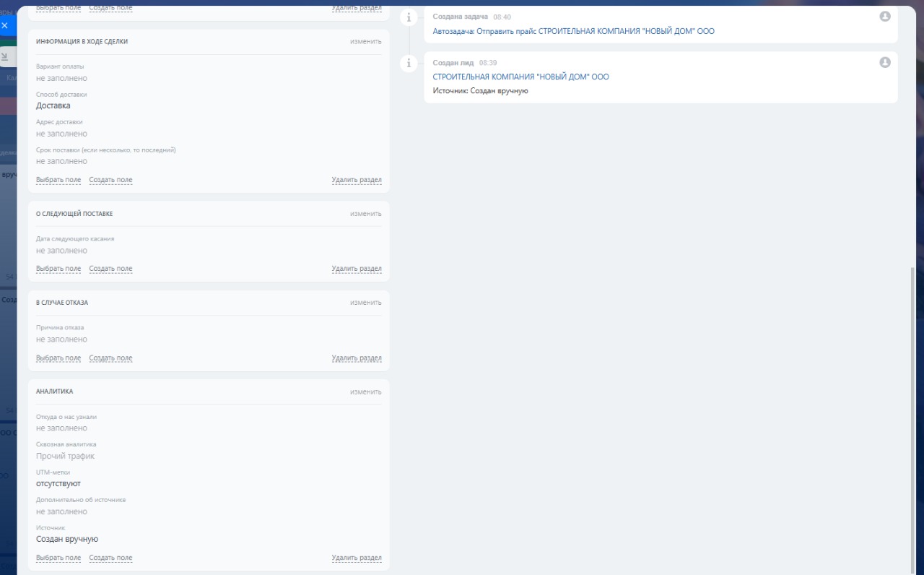Edit the О следующей поставке section

366,214
